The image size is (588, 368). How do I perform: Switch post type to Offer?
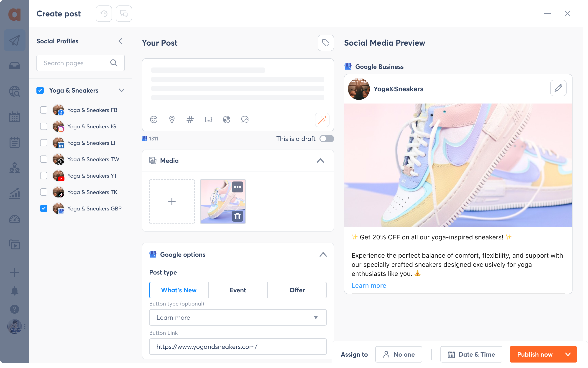(297, 290)
